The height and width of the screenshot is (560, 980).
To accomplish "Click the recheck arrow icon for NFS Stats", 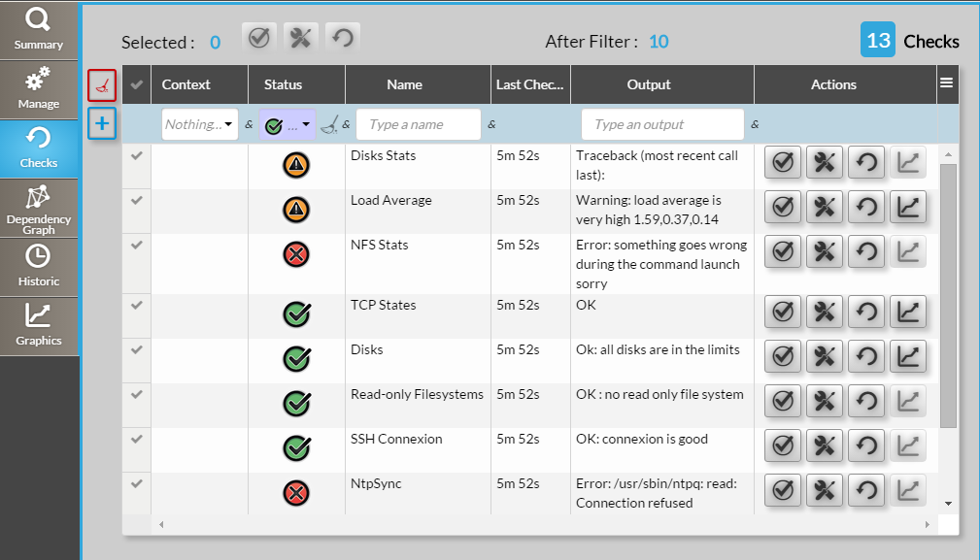I will [x=866, y=251].
